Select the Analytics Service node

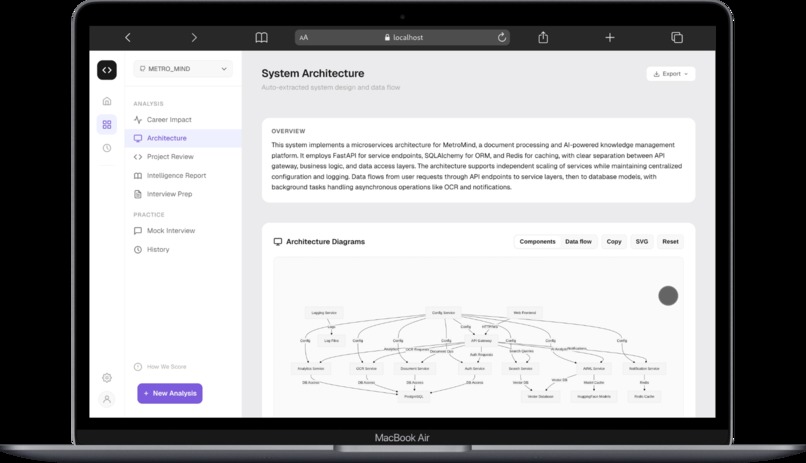click(310, 368)
